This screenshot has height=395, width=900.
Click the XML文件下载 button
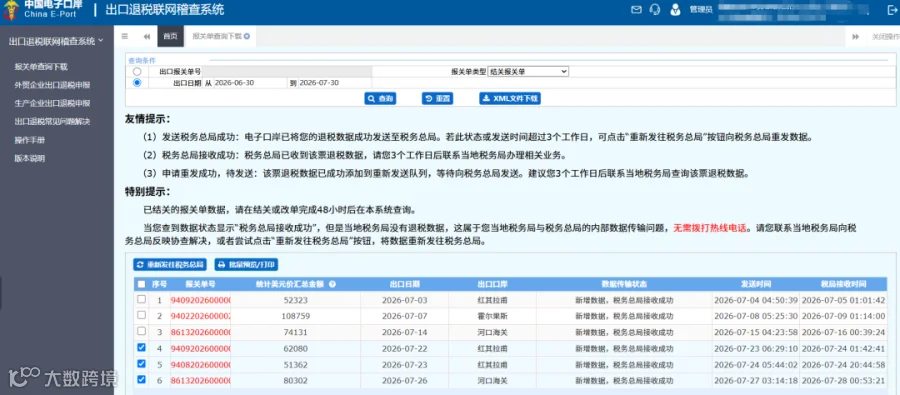[510, 99]
